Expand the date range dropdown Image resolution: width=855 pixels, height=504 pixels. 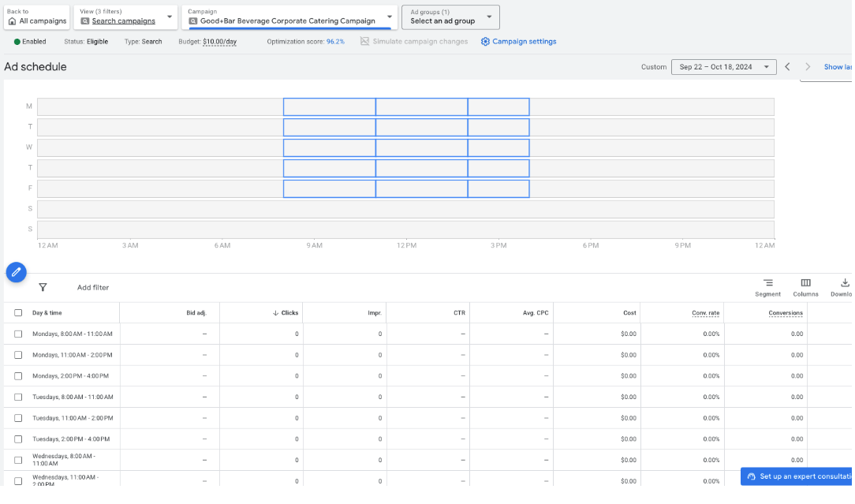723,67
